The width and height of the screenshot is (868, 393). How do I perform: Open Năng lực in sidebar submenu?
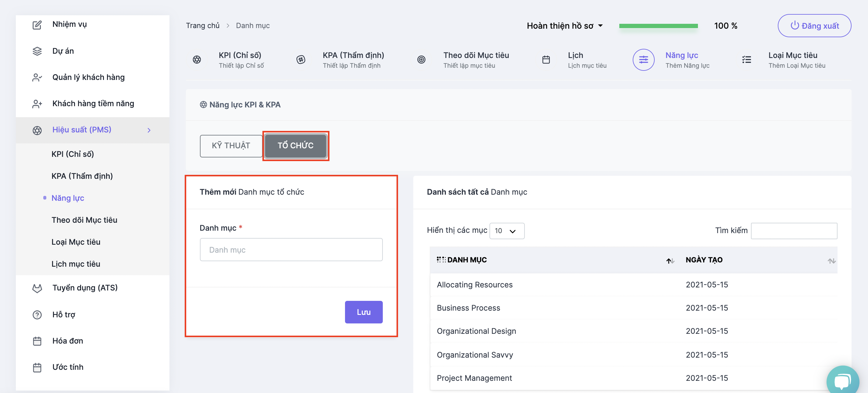[x=68, y=198]
